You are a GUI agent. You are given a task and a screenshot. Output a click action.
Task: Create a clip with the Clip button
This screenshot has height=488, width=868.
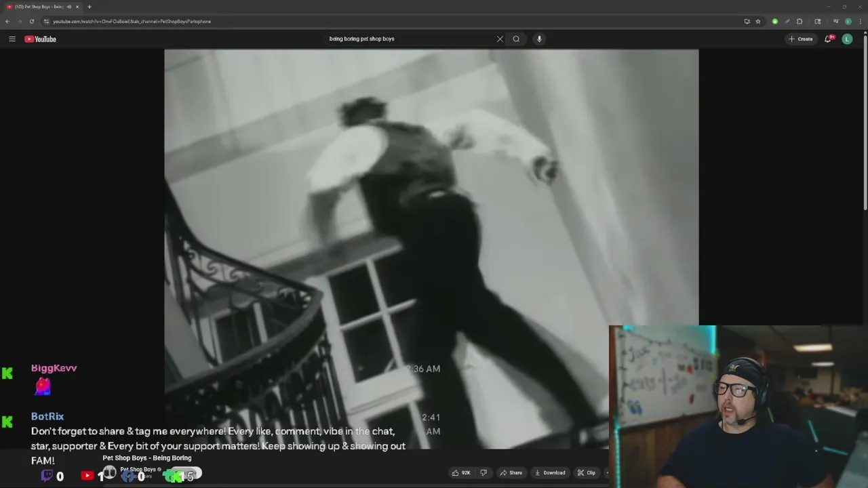pyautogui.click(x=586, y=472)
